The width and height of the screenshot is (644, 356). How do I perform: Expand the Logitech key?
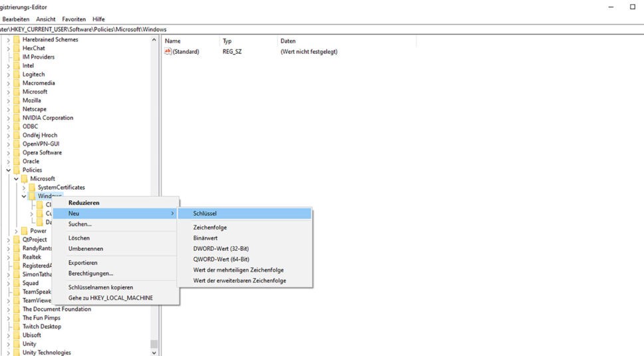tap(8, 75)
